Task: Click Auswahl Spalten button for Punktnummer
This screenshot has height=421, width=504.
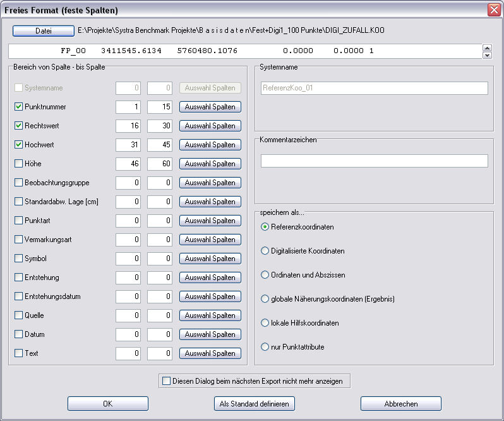Action: [x=210, y=107]
